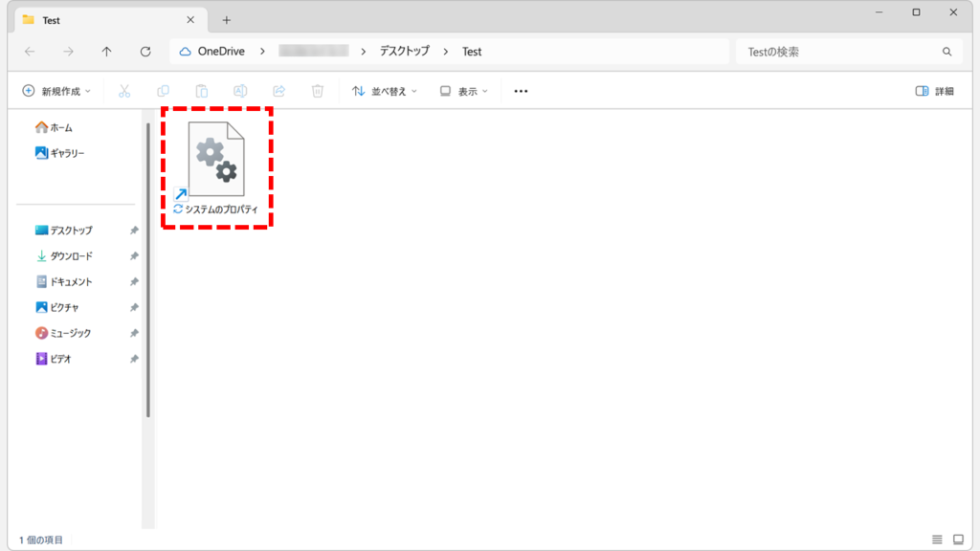Click the Rename icon in toolbar

click(240, 91)
